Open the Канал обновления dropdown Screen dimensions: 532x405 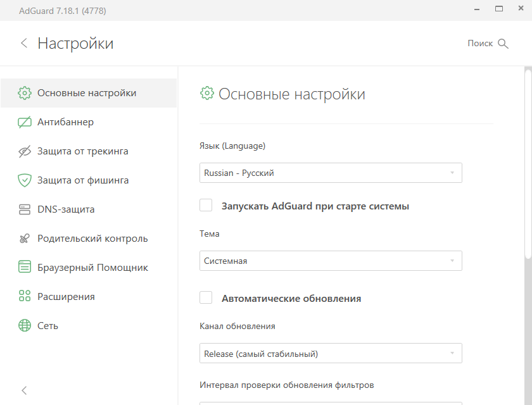(x=331, y=353)
